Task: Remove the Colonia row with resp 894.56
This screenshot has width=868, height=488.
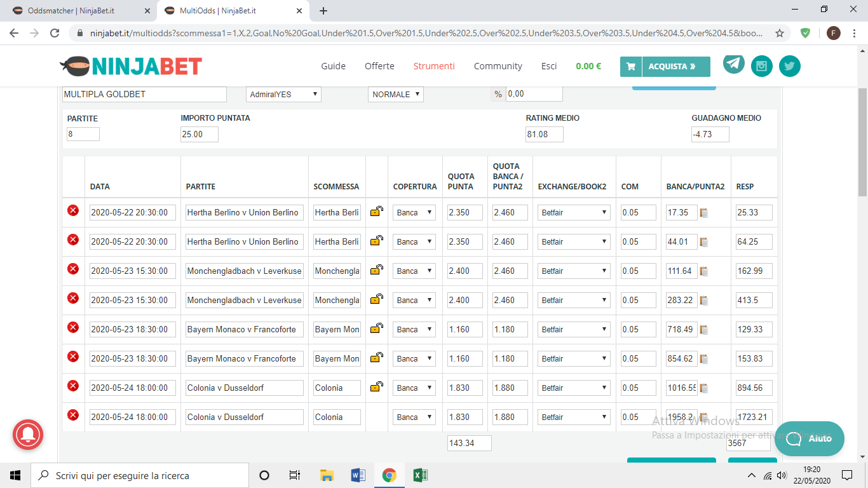Action: click(x=73, y=386)
